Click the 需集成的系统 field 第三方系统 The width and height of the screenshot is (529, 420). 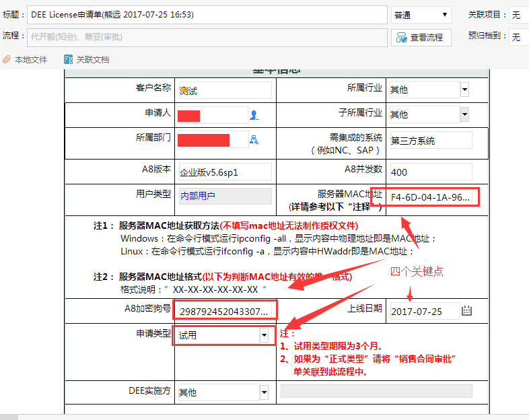click(431, 140)
